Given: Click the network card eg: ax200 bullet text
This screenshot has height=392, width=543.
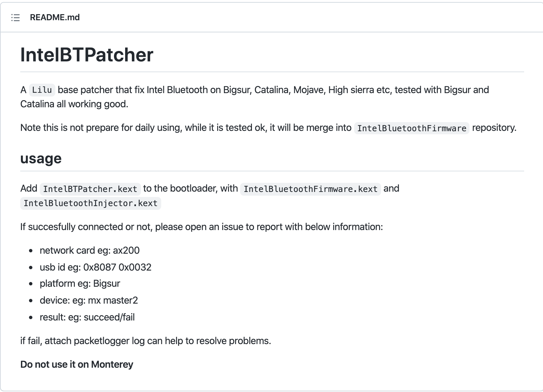Looking at the screenshot, I should pos(90,250).
